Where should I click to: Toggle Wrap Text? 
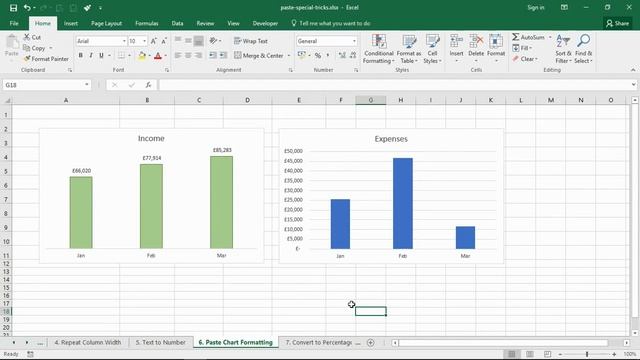tap(251, 41)
